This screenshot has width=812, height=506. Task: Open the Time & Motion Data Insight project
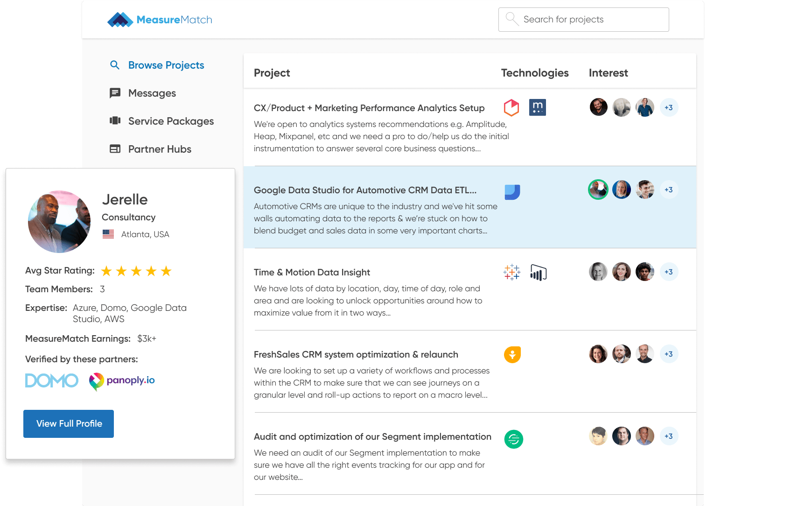tap(312, 273)
